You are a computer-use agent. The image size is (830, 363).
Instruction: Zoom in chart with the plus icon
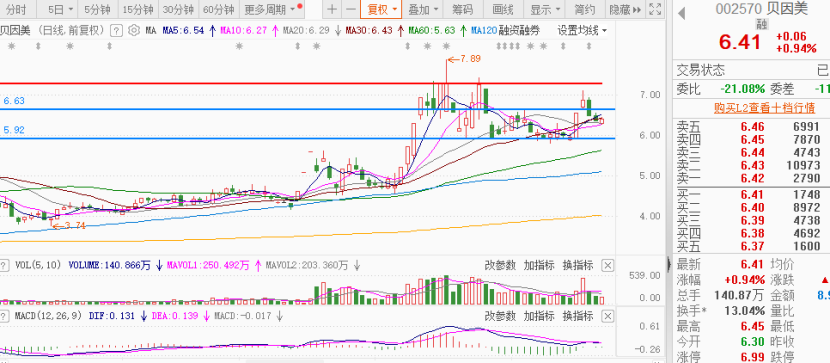pos(331,9)
